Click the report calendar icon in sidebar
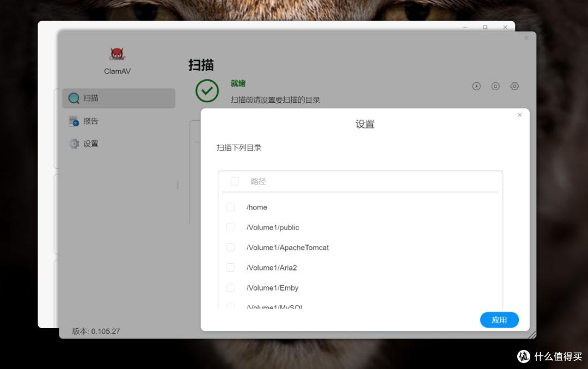Screen dimensions: 588x369 click(x=73, y=121)
